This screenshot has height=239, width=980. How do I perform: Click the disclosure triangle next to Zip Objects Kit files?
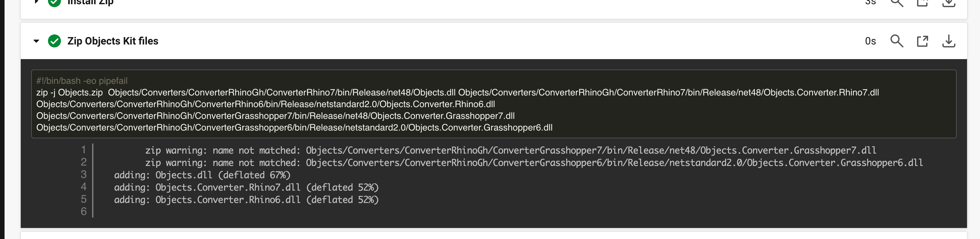click(x=36, y=41)
